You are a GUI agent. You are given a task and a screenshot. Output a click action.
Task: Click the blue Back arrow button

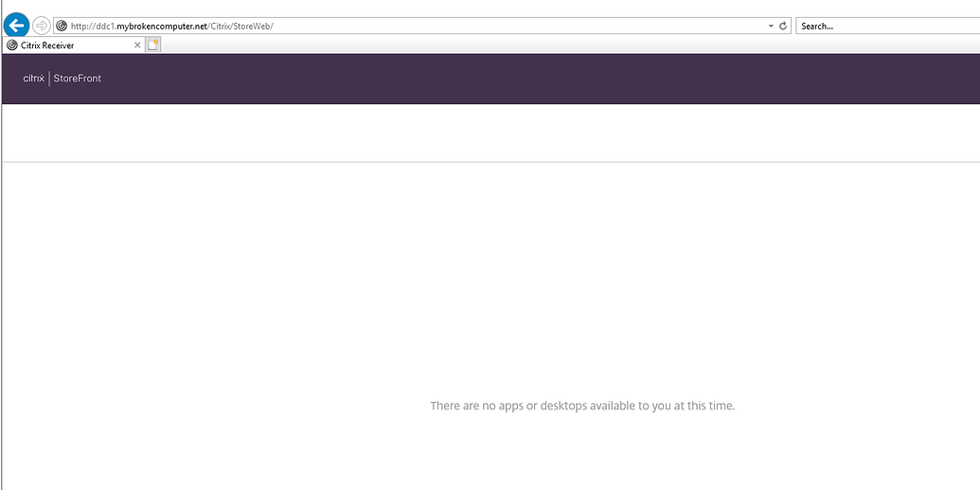pyautogui.click(x=16, y=26)
